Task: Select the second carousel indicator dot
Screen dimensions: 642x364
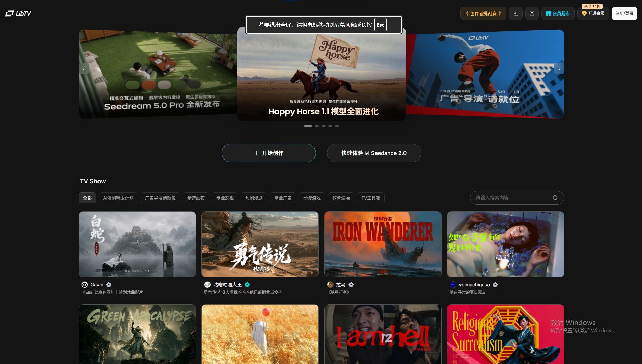Action: coord(316,126)
